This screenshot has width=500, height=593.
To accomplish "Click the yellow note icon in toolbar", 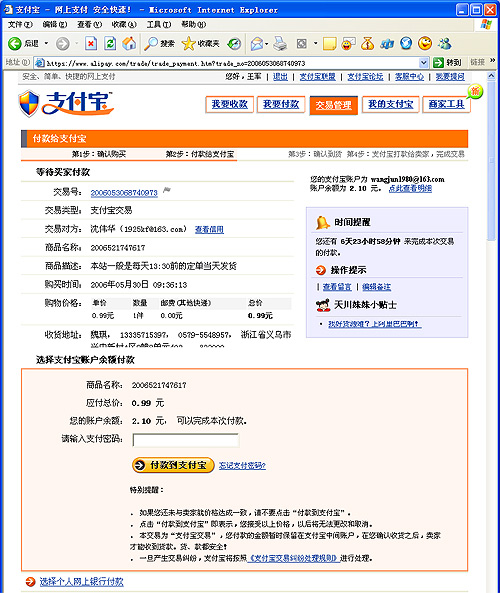I will (x=329, y=44).
